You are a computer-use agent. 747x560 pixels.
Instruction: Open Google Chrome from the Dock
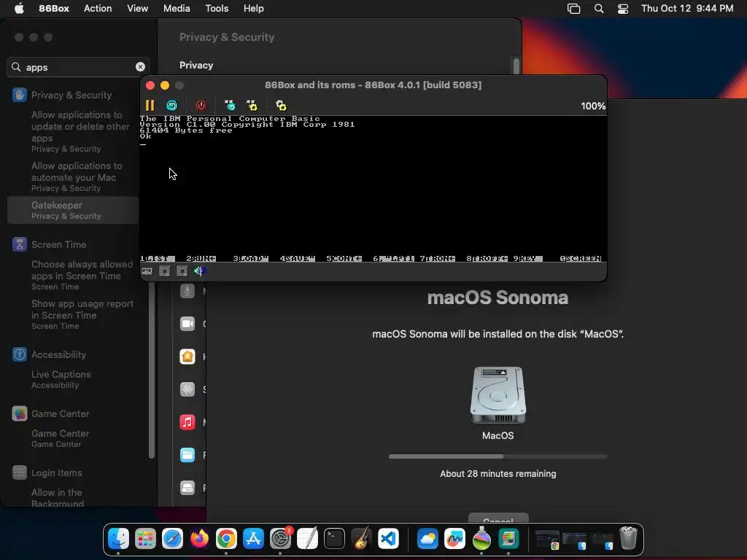coord(226,539)
